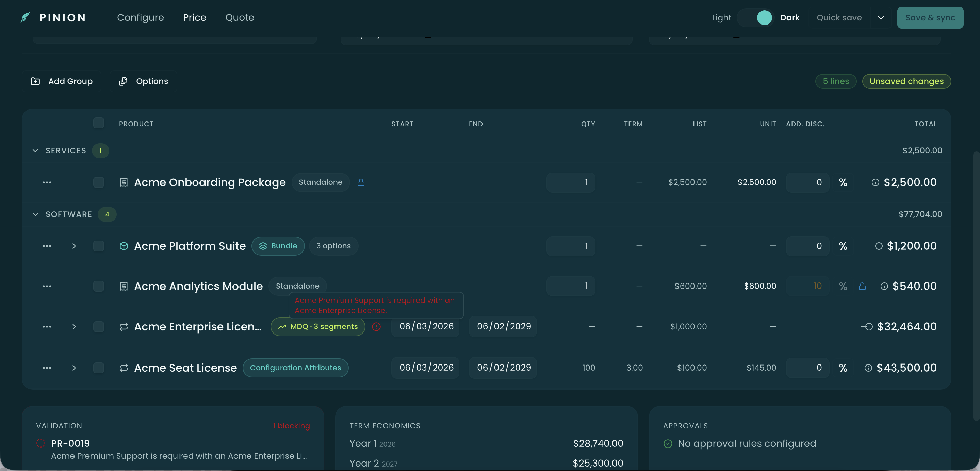Click the percent unit button for Acme Seat License
980x471 pixels.
point(843,368)
